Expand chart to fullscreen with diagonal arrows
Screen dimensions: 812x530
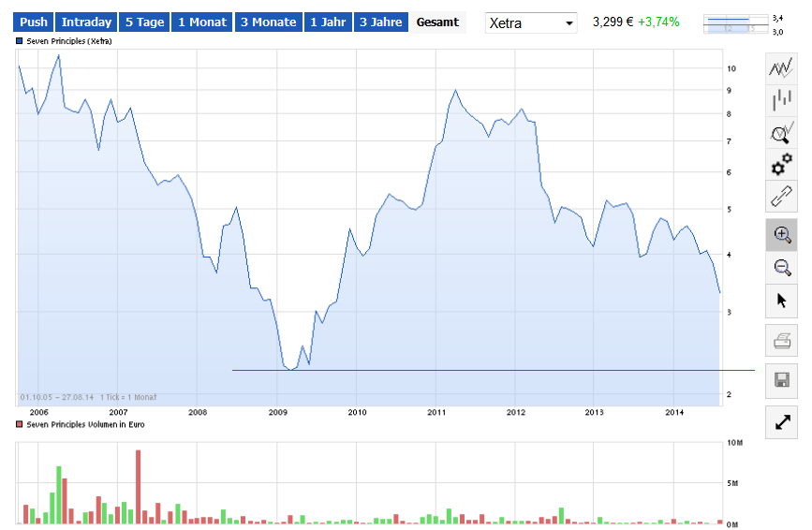click(x=782, y=422)
